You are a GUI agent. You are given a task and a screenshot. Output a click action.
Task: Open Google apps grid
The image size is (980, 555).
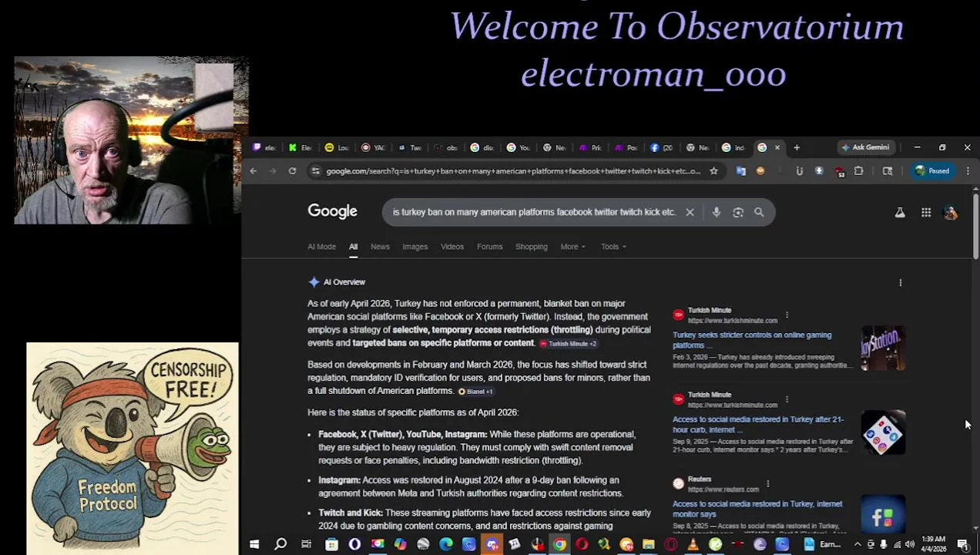[x=926, y=212]
